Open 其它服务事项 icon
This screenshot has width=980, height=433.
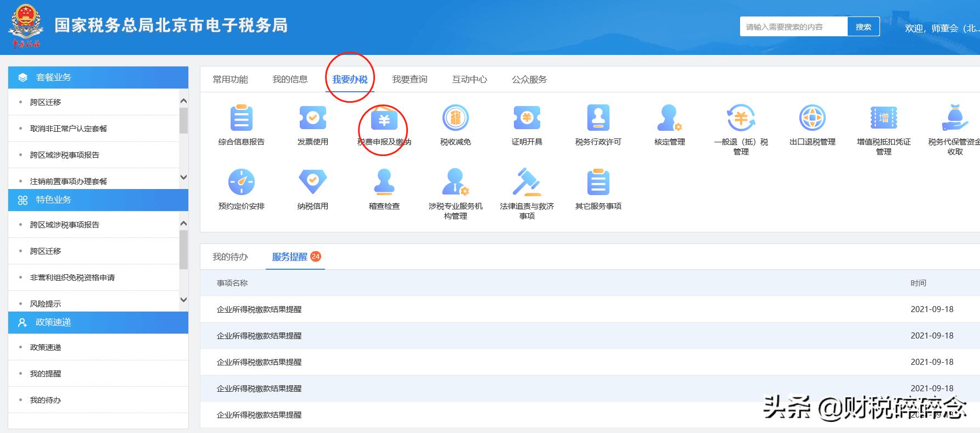pos(598,182)
